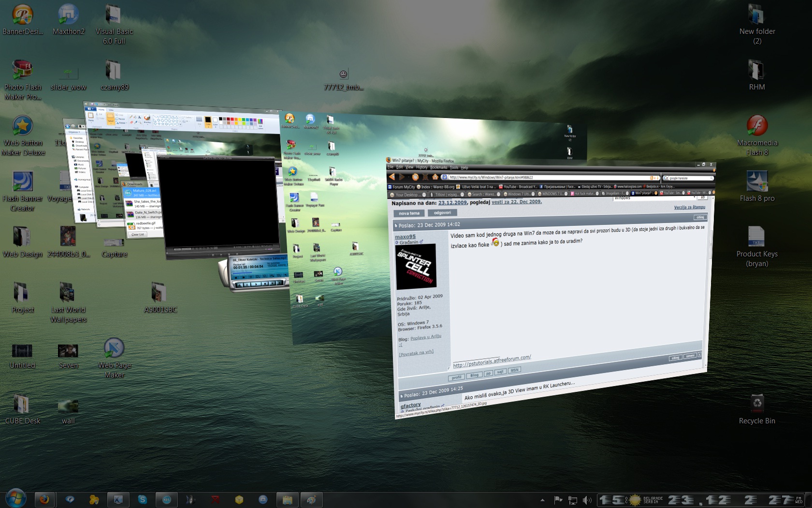Select the Web Button Maker Deluxe icon

[23, 135]
